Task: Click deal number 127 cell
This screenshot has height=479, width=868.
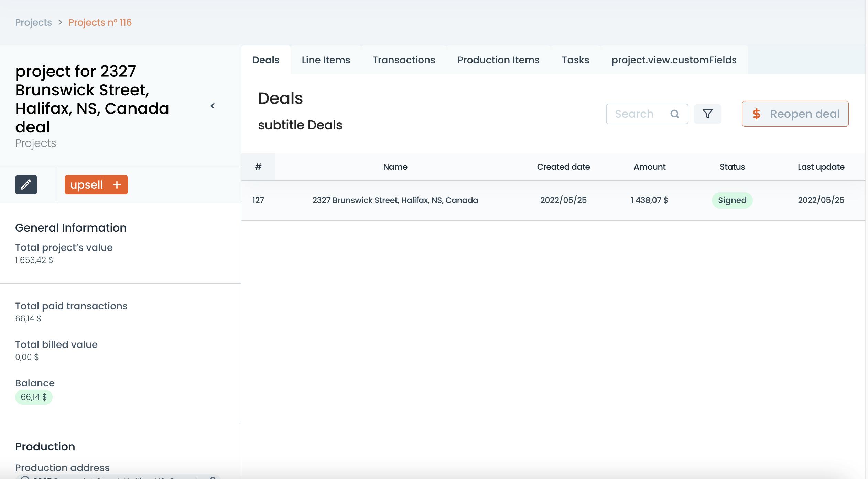Action: click(x=258, y=200)
